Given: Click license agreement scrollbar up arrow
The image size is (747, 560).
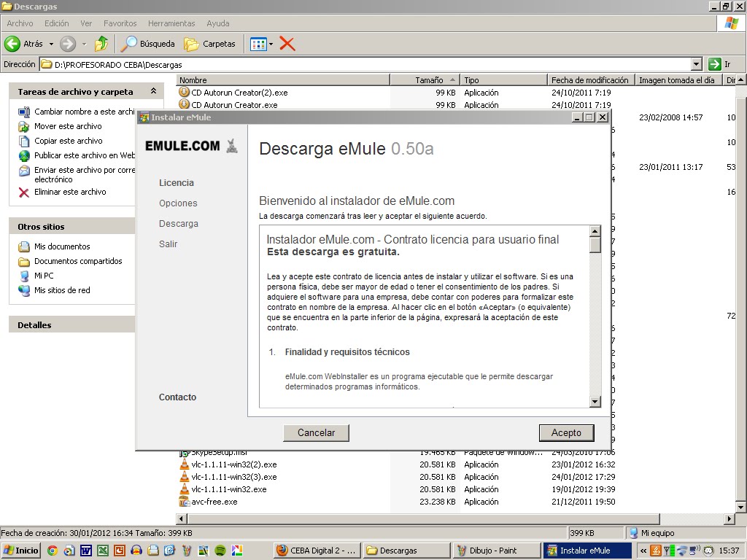Looking at the screenshot, I should point(595,231).
